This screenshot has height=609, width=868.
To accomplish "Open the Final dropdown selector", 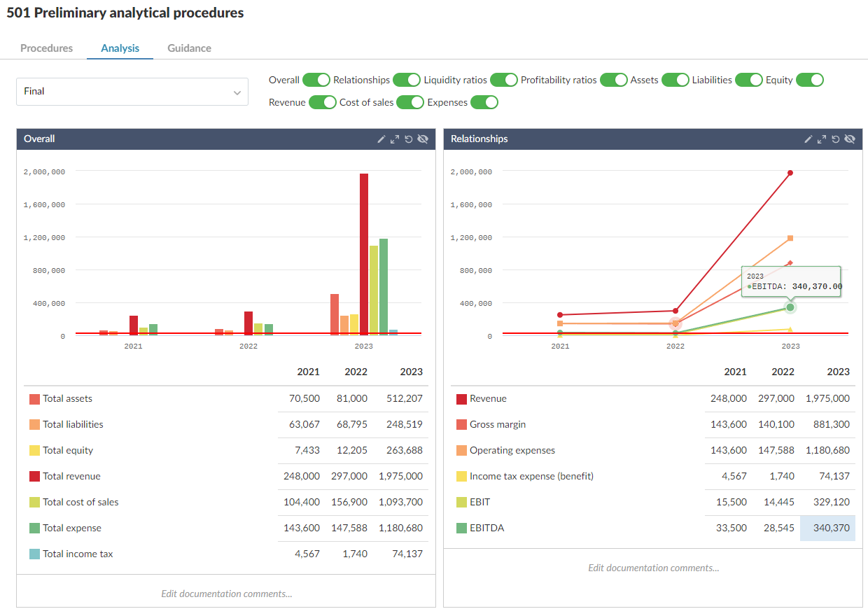I will (132, 92).
